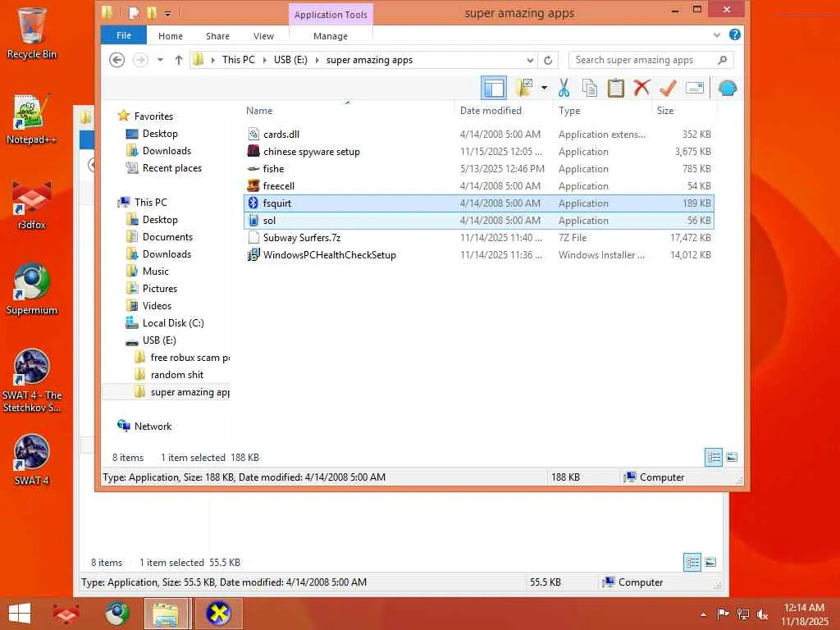Switch front window to large thumbnails view
Screen dimensions: 840x630
click(731, 458)
